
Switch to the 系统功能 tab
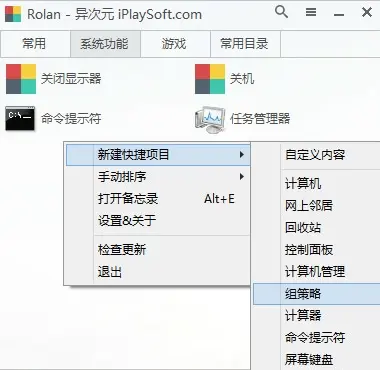[x=105, y=44]
